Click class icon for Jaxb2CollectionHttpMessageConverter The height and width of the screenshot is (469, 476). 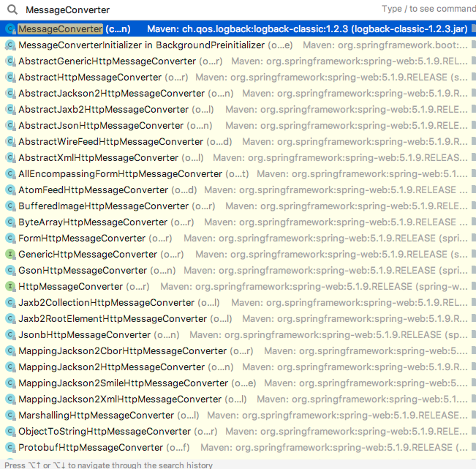click(x=11, y=303)
